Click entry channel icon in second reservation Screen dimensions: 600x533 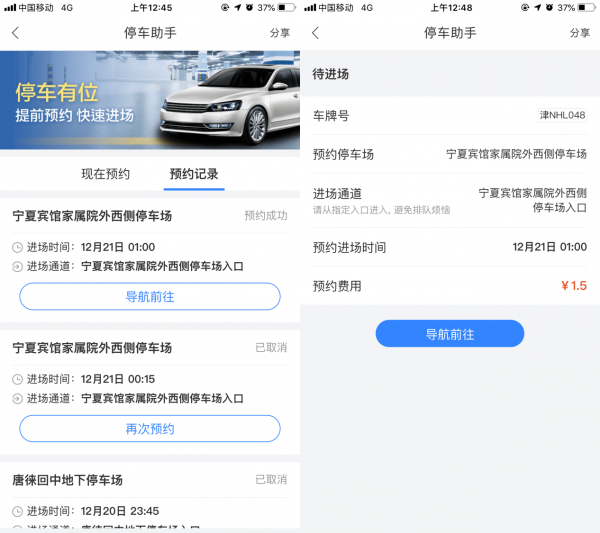[17, 399]
